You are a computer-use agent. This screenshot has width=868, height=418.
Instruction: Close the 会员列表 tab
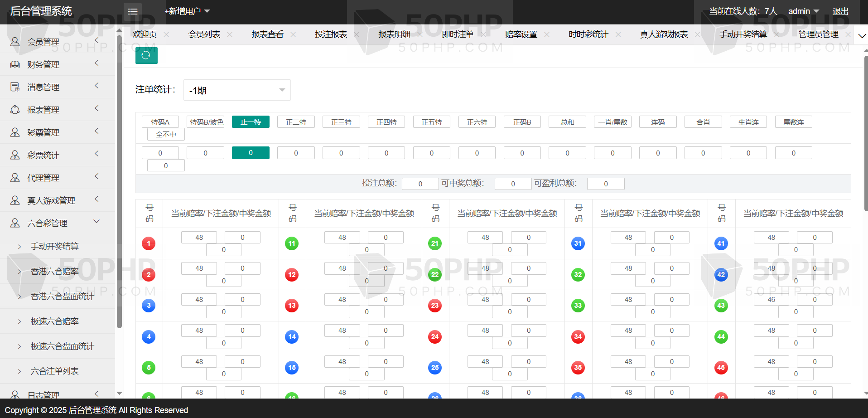230,34
